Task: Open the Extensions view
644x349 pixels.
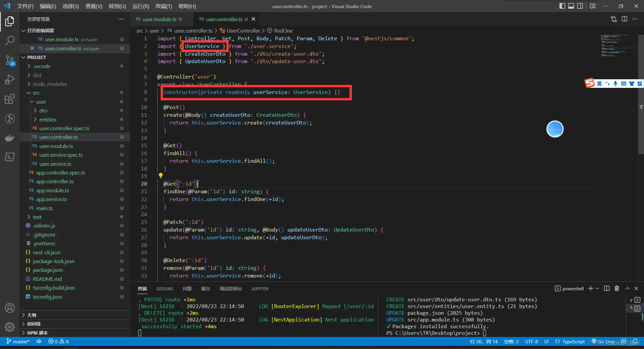Action: click(x=10, y=99)
